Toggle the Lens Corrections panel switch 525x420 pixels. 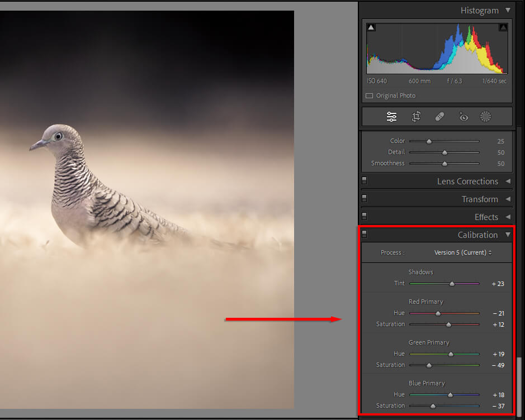365,181
